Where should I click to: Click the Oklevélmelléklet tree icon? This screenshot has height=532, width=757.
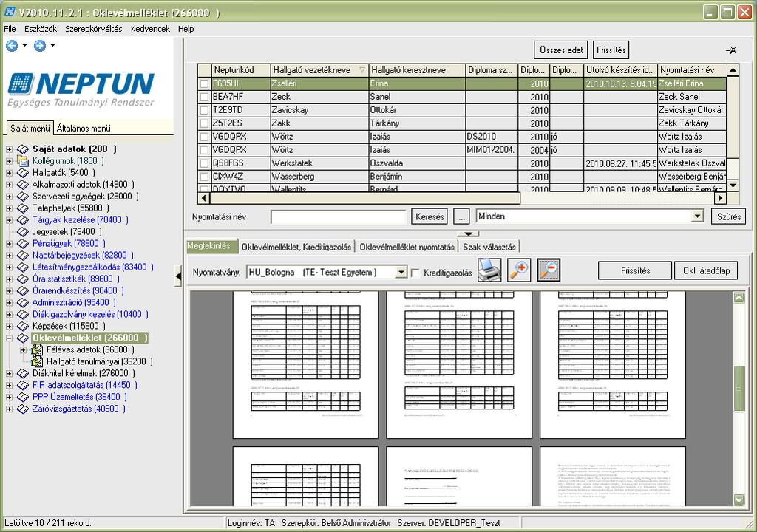[23, 338]
